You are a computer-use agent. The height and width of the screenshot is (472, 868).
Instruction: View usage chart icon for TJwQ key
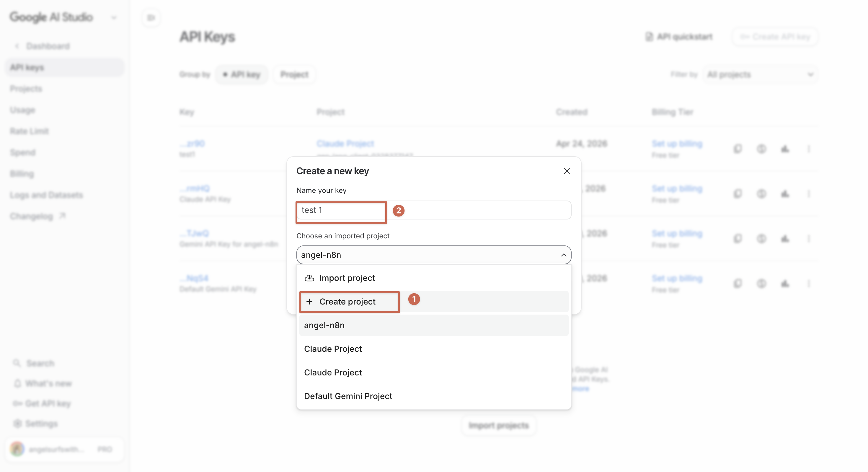pyautogui.click(x=785, y=238)
